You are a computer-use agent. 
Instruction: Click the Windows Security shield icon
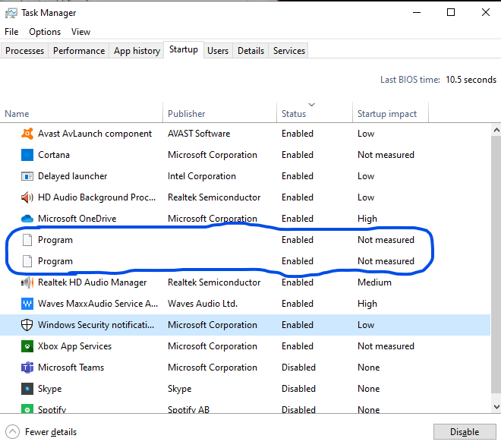pyautogui.click(x=27, y=325)
